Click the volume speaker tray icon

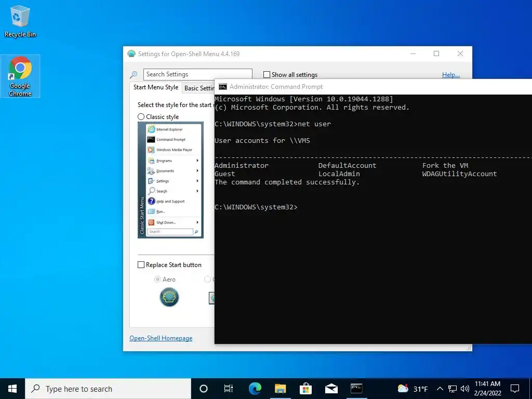pyautogui.click(x=465, y=389)
